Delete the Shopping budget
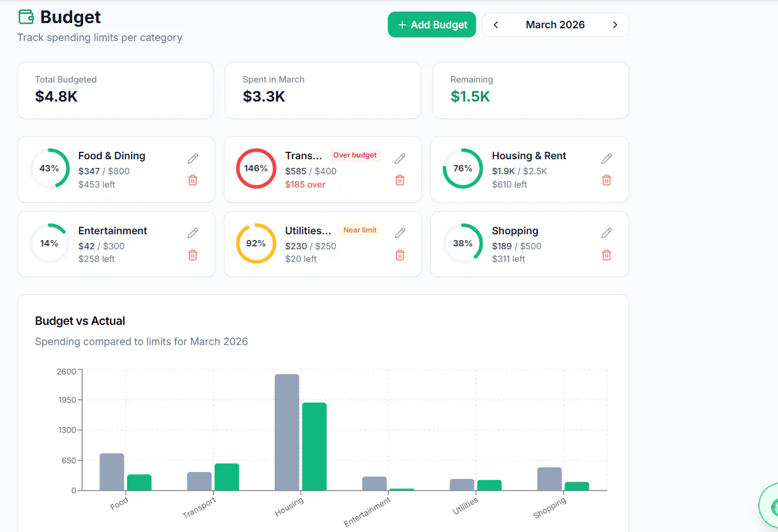Image resolution: width=778 pixels, height=532 pixels. pyautogui.click(x=607, y=255)
